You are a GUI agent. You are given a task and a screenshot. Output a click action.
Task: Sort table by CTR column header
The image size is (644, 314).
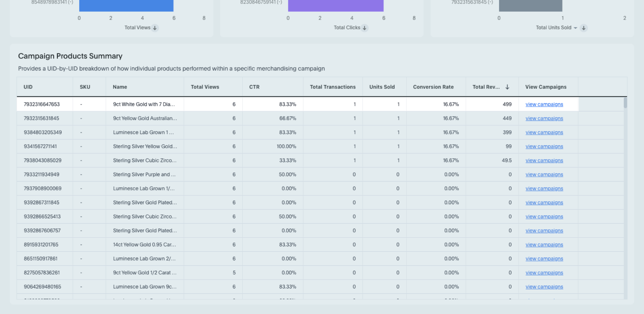pyautogui.click(x=254, y=87)
